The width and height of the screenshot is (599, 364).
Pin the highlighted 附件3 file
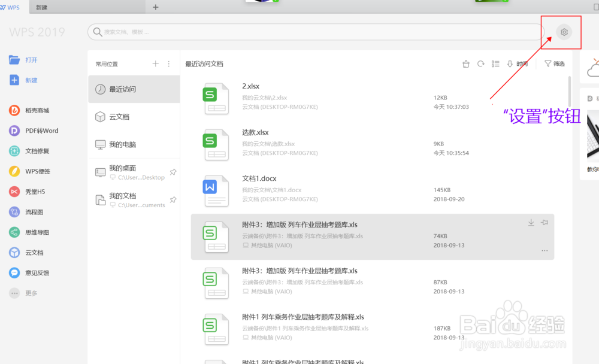pos(544,222)
